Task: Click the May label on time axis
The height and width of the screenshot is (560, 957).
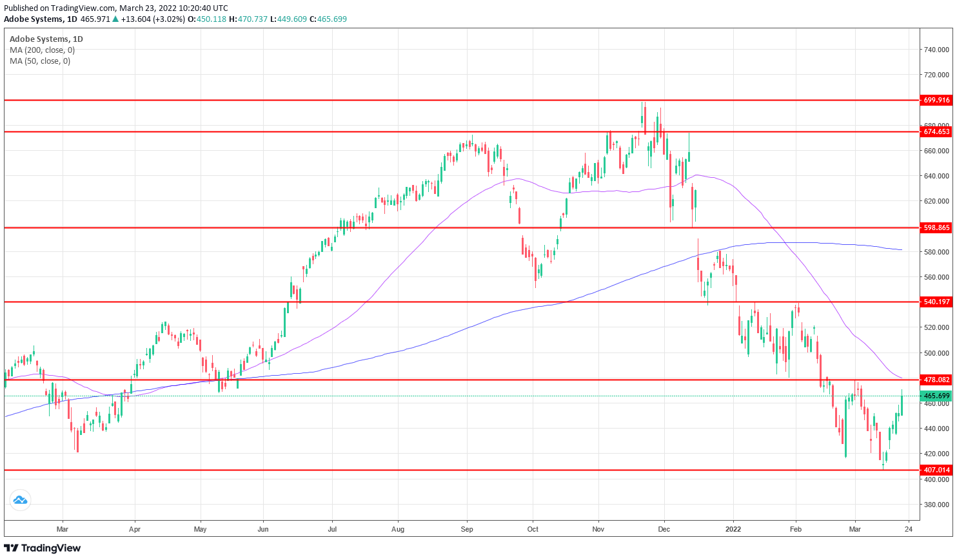Action: point(201,529)
